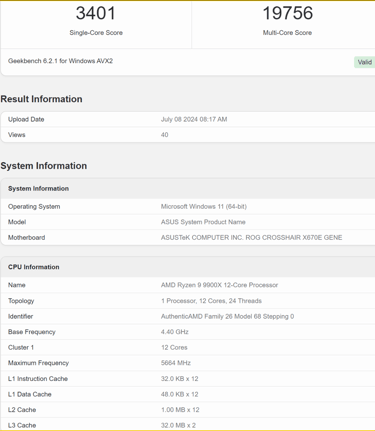Select the 32.0 MB x 2 cache value
Image resolution: width=375 pixels, height=431 pixels.
click(x=178, y=425)
